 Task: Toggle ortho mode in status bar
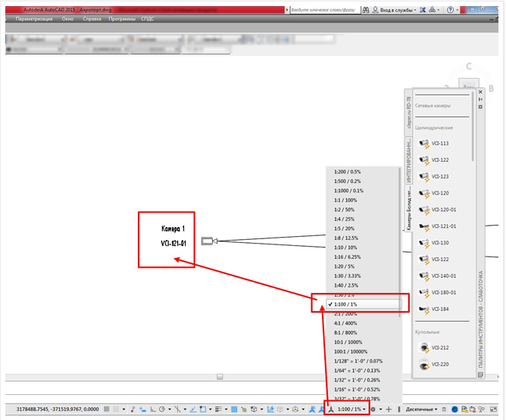click(153, 409)
